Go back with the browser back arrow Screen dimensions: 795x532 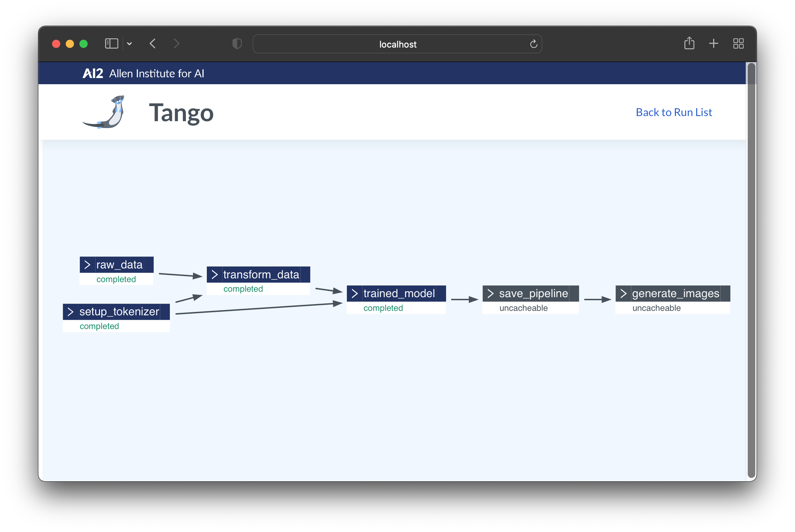point(153,44)
